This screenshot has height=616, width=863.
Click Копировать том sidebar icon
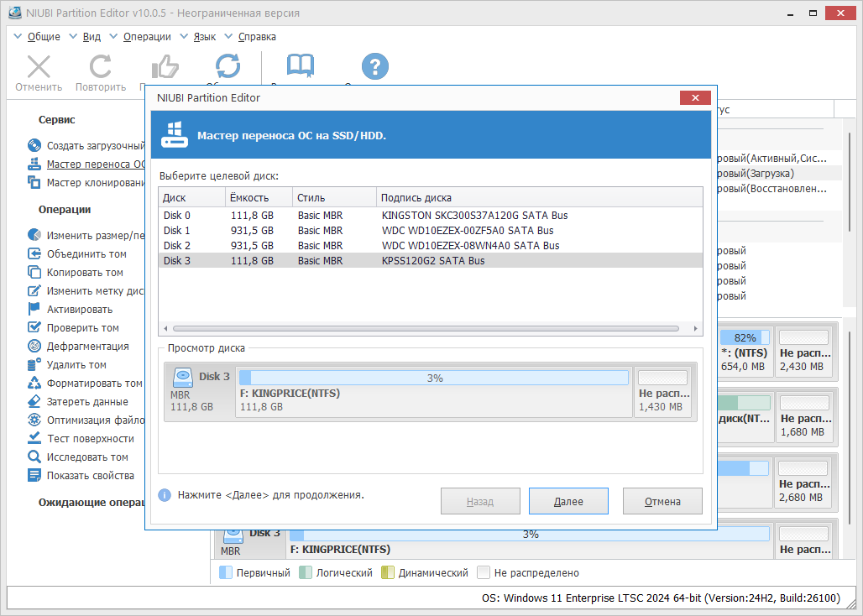pos(34,272)
